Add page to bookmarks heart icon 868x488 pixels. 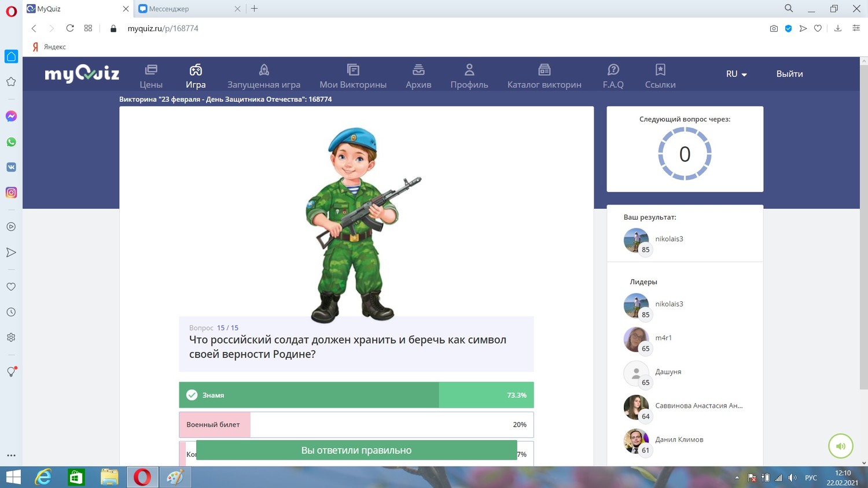coord(818,28)
